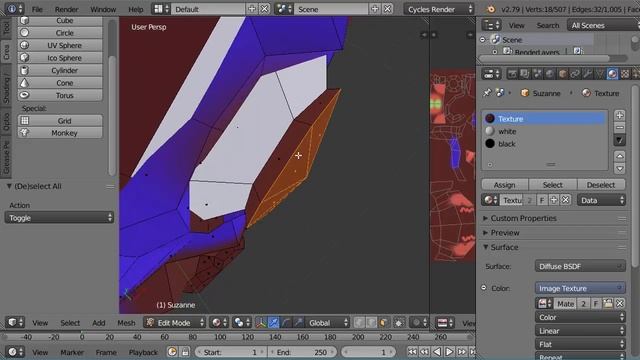Open the Toggle action dropdown
The height and width of the screenshot is (360, 640).
point(59,218)
